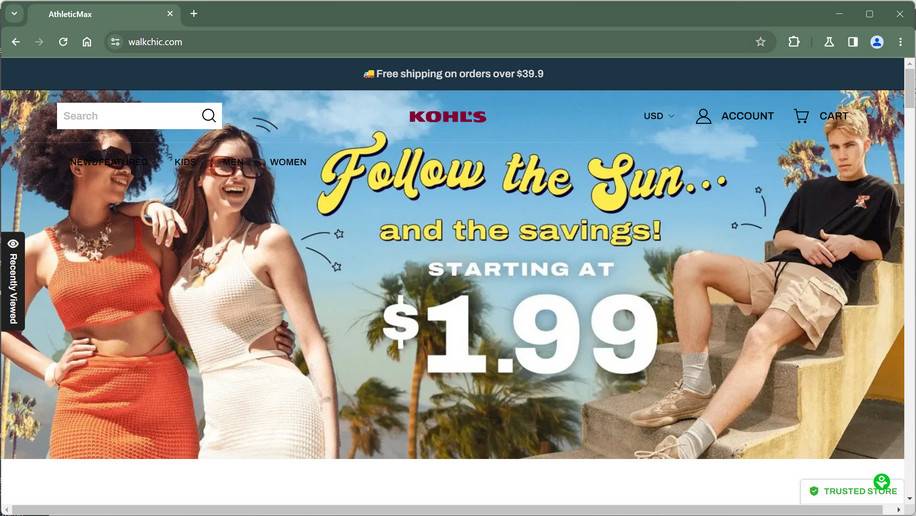Focus the Search input field
This screenshot has width=916, height=516.
tap(130, 116)
